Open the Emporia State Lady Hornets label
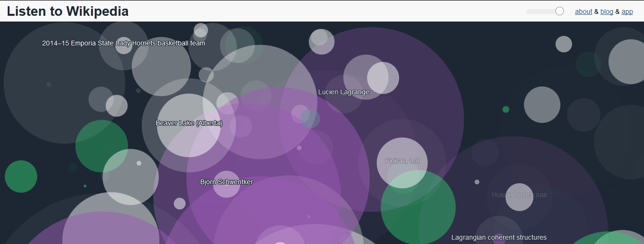Screen dimensions: 644x244 tap(124, 43)
